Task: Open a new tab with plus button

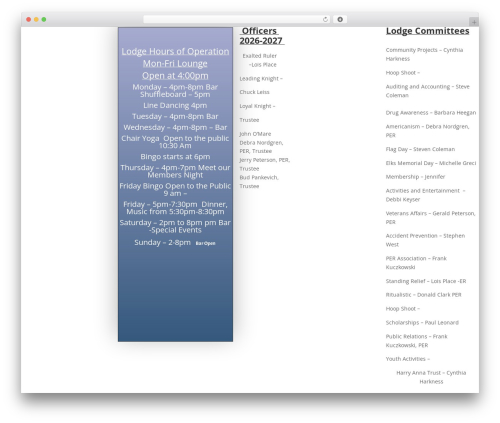Action: click(x=474, y=22)
